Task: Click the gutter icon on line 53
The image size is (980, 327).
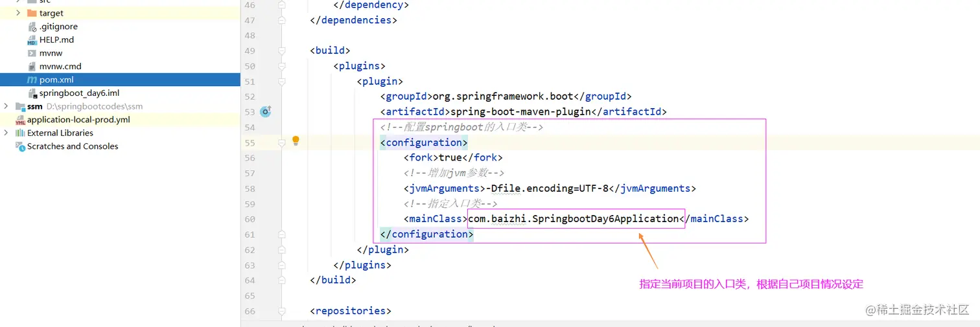Action: click(265, 111)
